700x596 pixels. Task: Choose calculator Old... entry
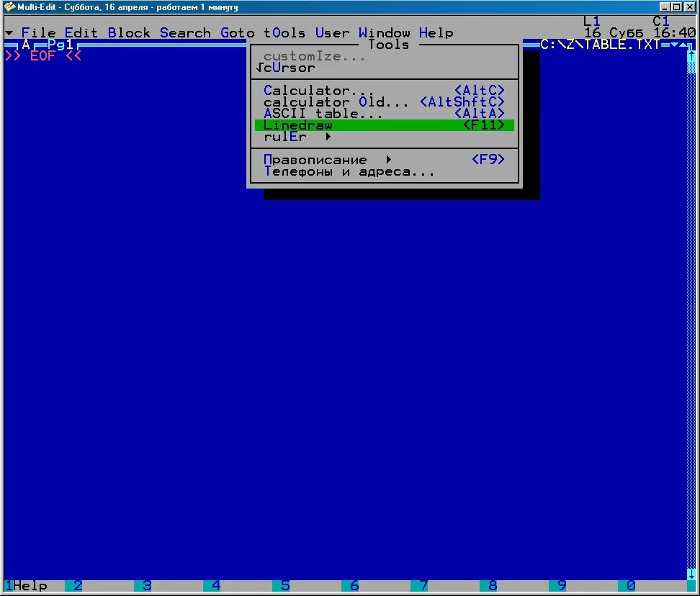(x=385, y=102)
